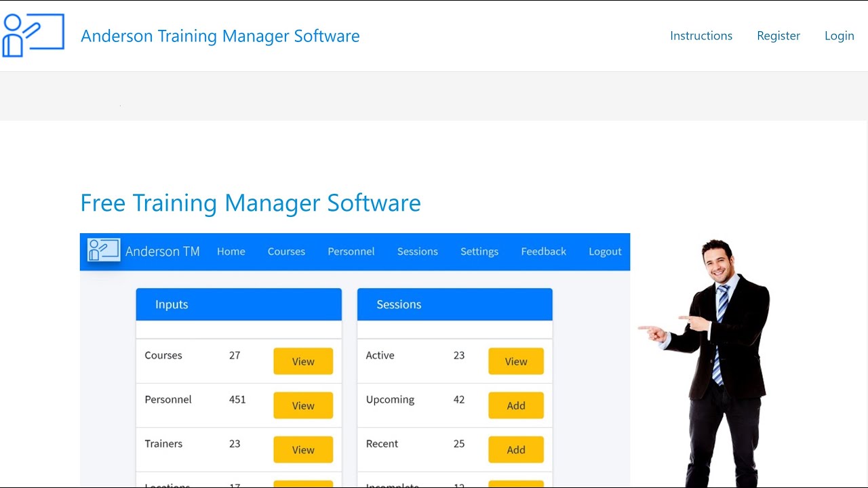
Task: Add a Recent session
Action: (x=516, y=449)
